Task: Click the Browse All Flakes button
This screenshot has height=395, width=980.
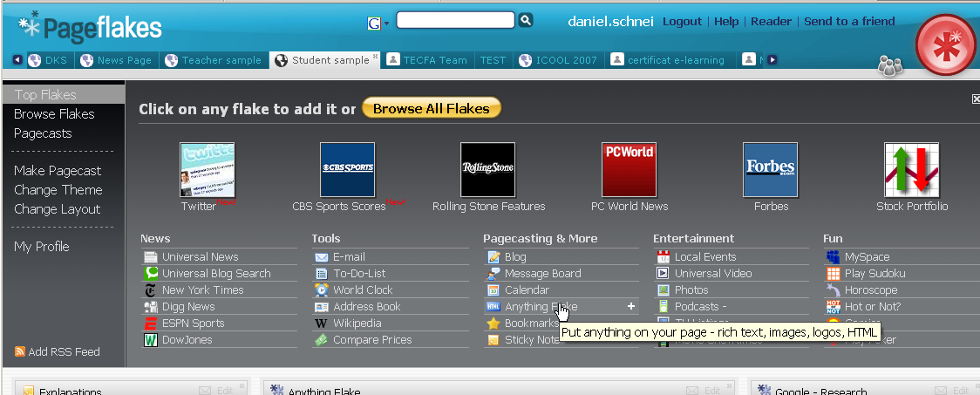Action: pos(432,108)
